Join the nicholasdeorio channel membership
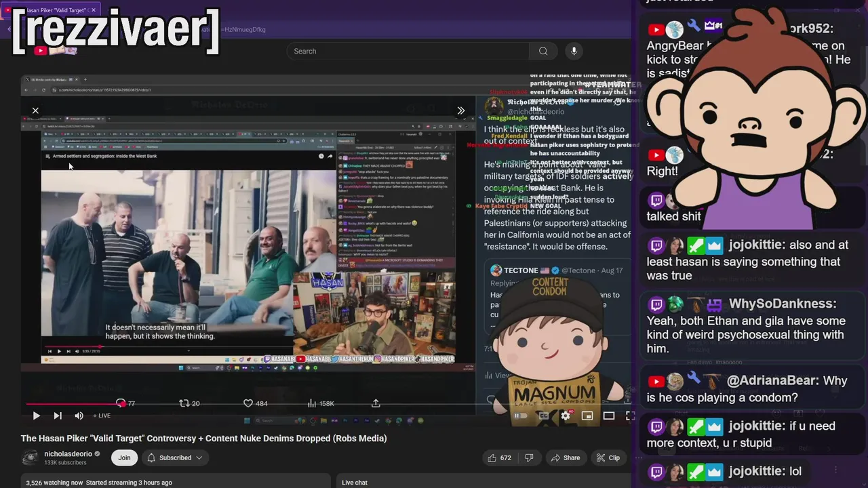 124,457
